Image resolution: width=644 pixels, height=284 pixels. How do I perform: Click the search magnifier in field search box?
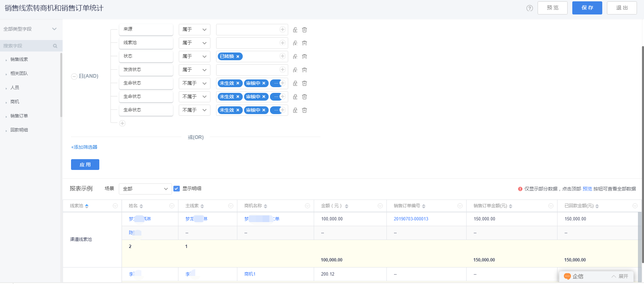click(x=55, y=46)
